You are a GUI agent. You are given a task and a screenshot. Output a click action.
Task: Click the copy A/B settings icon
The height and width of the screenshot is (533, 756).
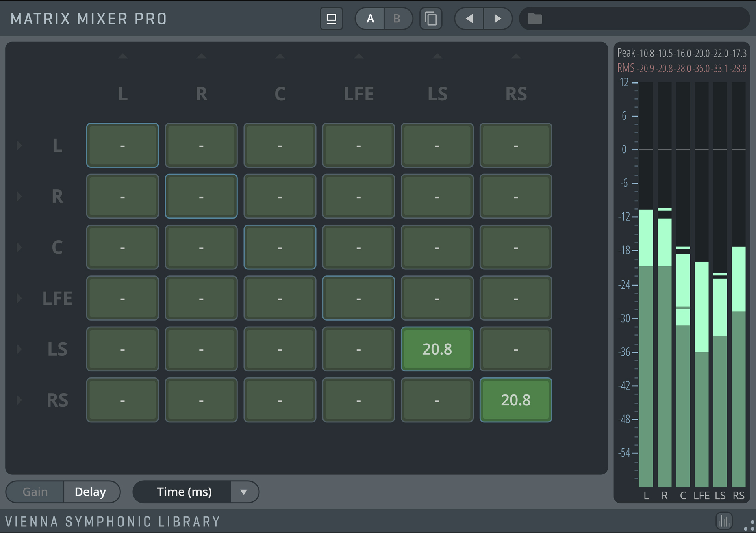click(x=431, y=19)
